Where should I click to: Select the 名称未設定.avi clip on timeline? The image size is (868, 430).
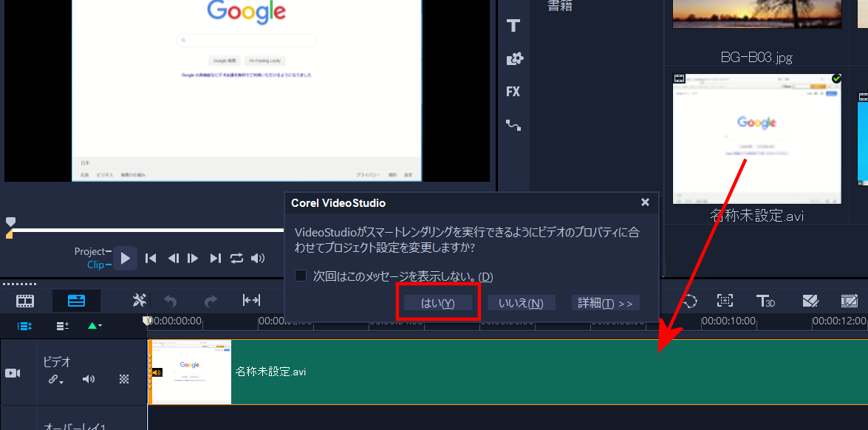508,372
